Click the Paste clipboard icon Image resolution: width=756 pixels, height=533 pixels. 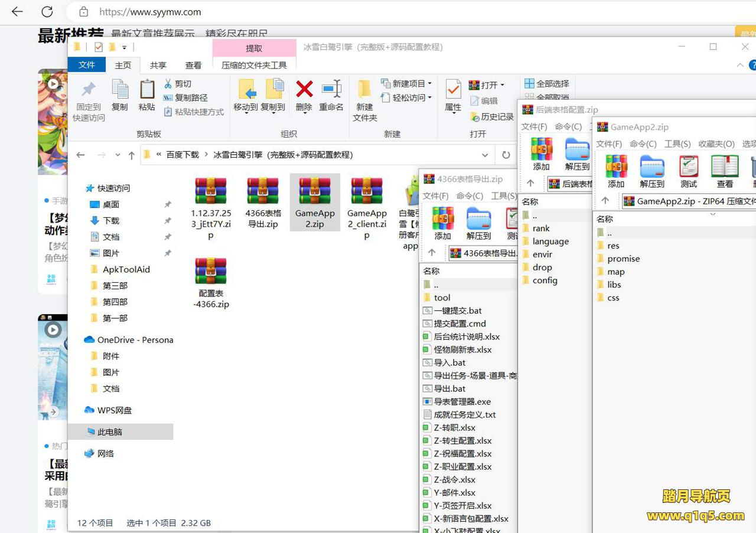coord(146,90)
